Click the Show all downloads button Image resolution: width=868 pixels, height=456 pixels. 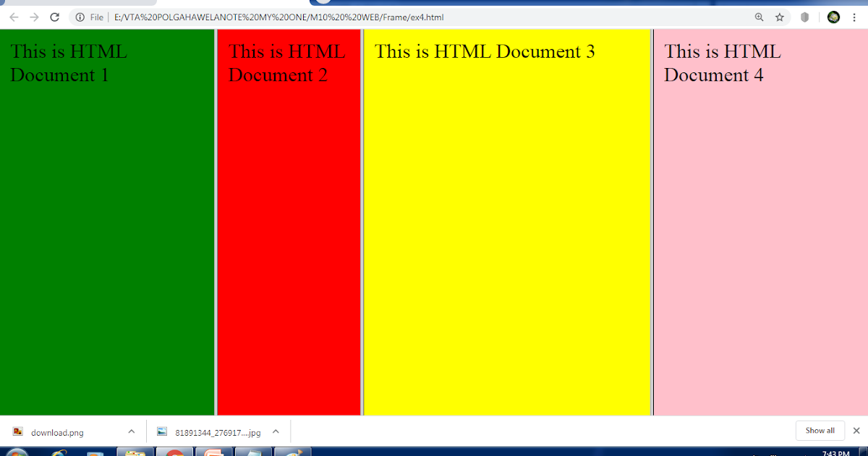pyautogui.click(x=820, y=431)
